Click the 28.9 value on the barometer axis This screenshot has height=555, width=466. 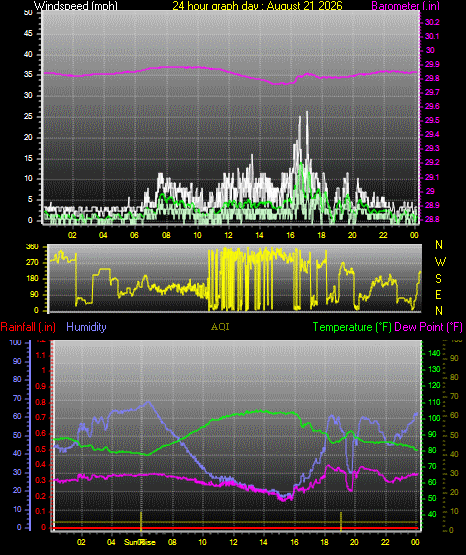[432, 205]
